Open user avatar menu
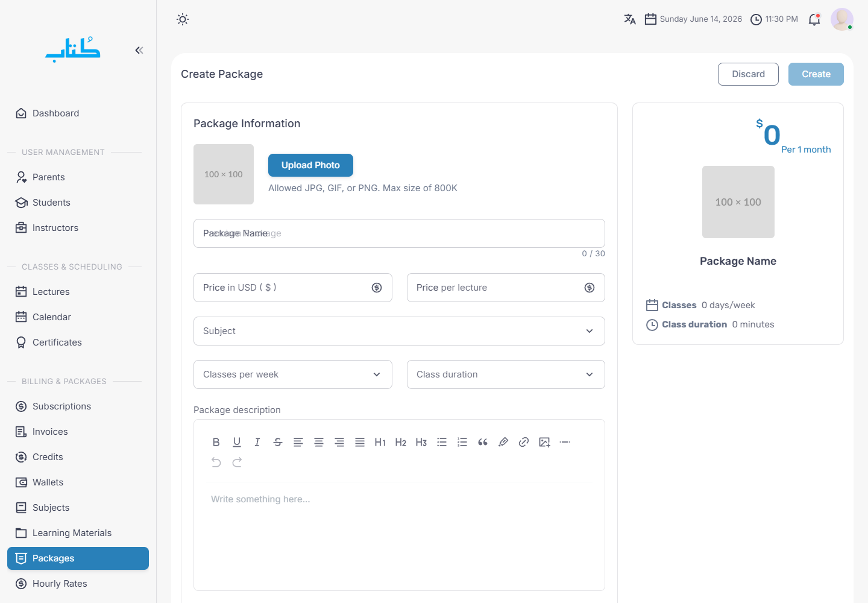The image size is (868, 603). 842,19
